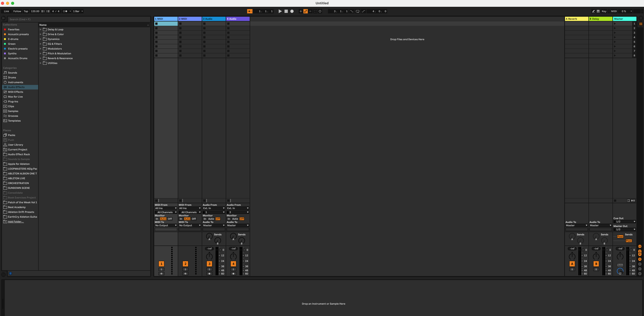Click track 3 volume -Inf value field

(x=209, y=249)
